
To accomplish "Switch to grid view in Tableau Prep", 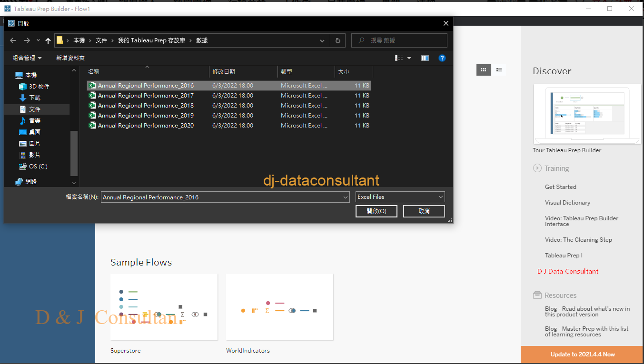I will pyautogui.click(x=483, y=70).
